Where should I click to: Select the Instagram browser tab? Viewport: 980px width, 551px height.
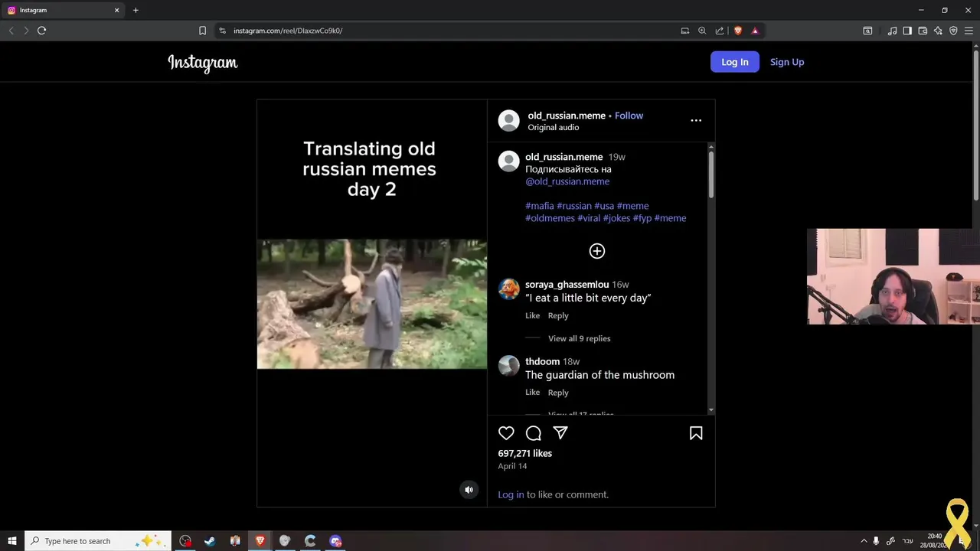click(x=64, y=10)
